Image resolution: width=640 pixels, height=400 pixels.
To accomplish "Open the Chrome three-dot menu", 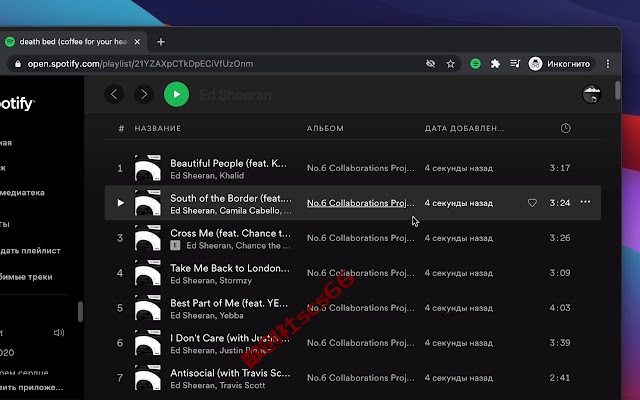I will click(x=608, y=64).
